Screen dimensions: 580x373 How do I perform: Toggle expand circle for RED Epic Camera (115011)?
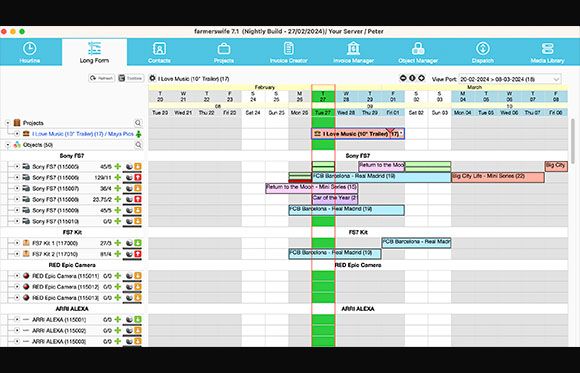coord(17,276)
